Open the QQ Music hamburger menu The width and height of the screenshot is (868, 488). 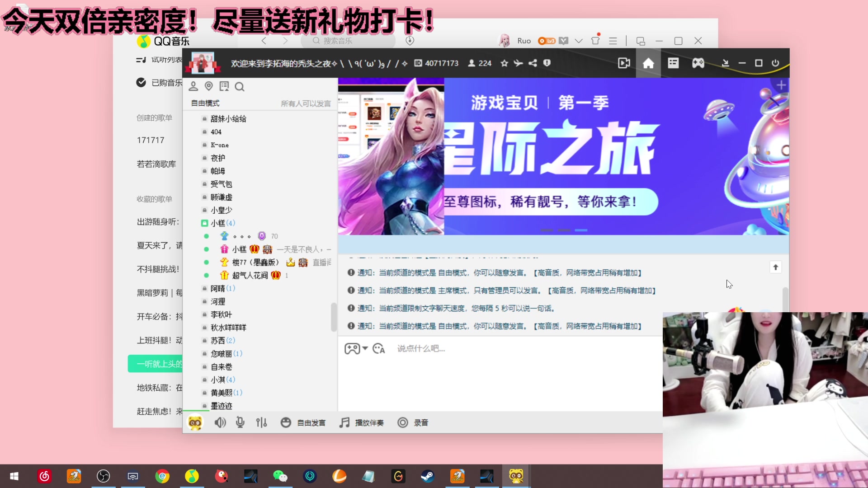(613, 41)
